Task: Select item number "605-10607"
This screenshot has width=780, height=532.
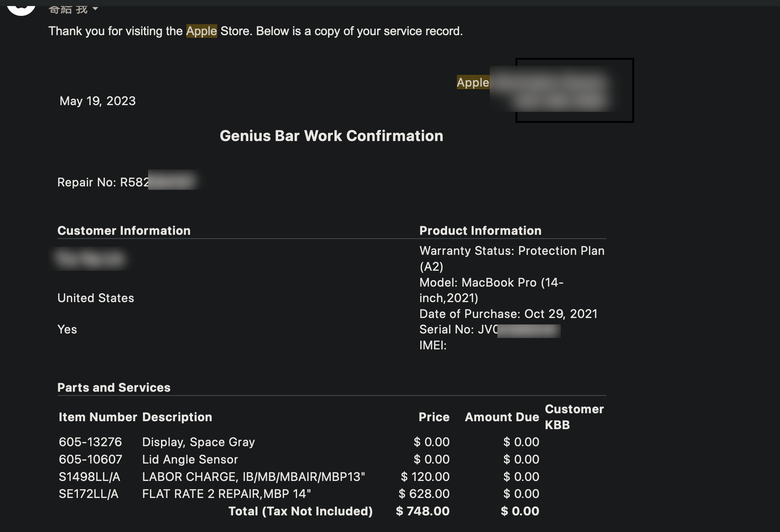Action: [91, 459]
